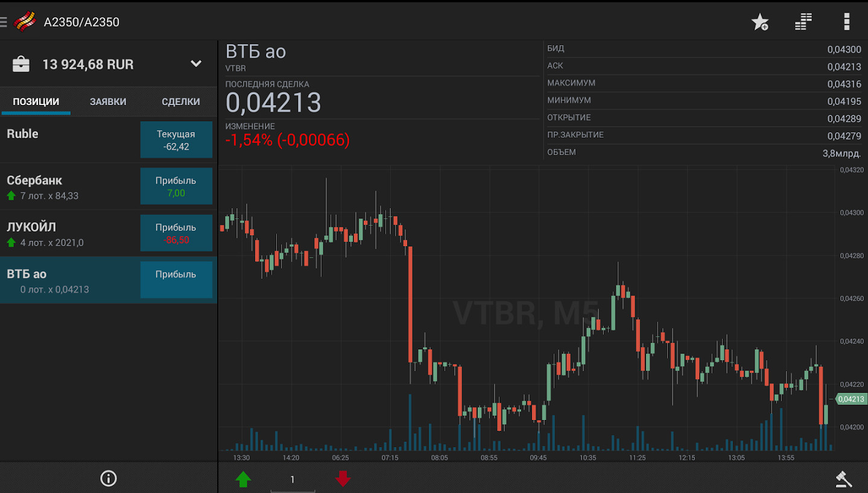
Task: Click the МАКСИМУМ value 0,04316
Action: [x=844, y=84]
